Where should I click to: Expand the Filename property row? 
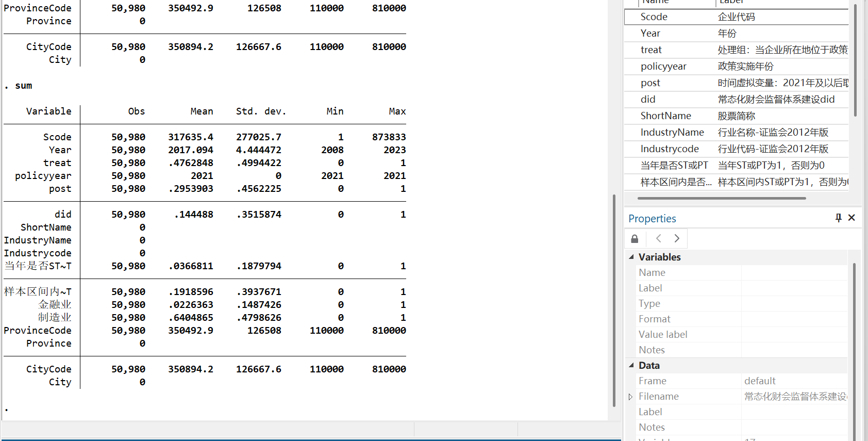coord(630,397)
